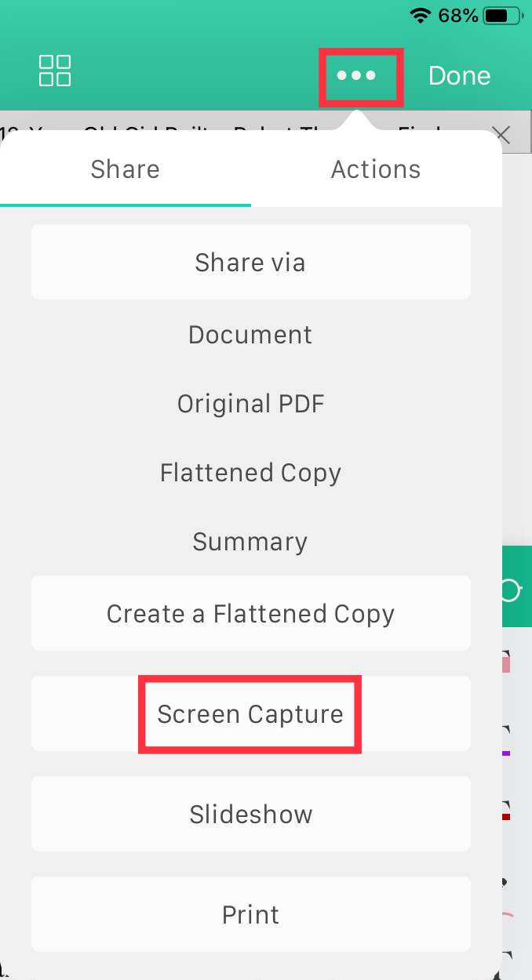
Task: Choose Document share format
Action: [251, 335]
